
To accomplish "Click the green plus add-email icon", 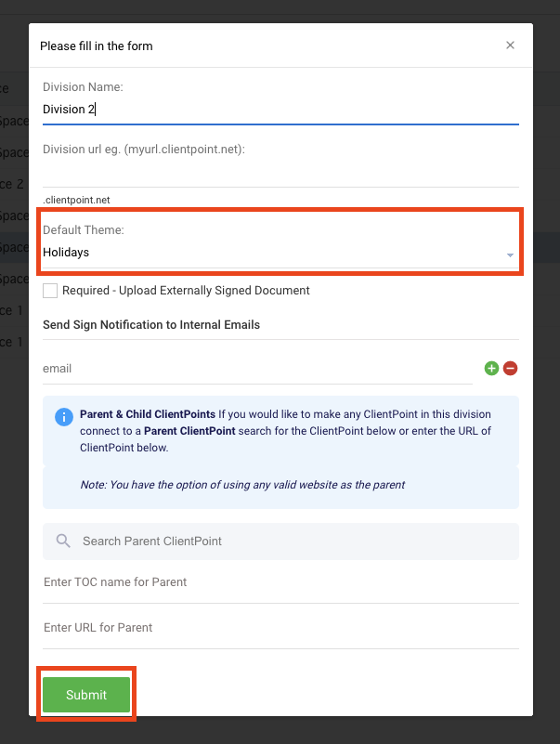I will point(491,368).
